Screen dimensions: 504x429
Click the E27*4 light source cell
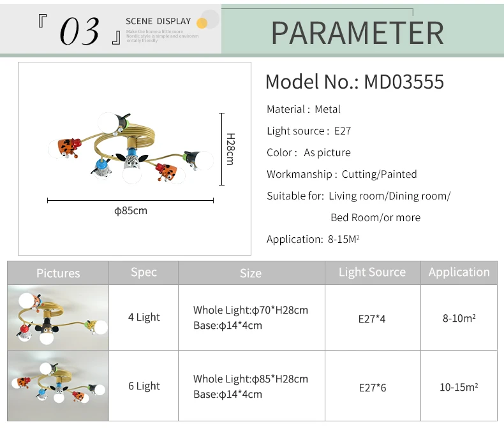[x=373, y=317]
